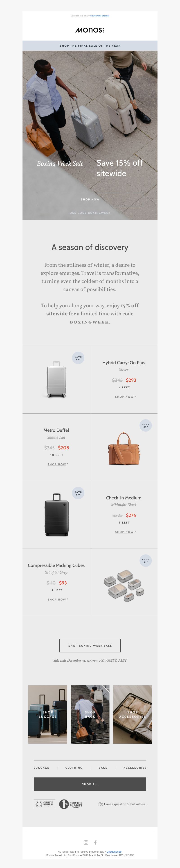Image resolution: width=180 pixels, height=868 pixels.
Task: Click the Shop Luggage image tile
Action: coord(47,714)
